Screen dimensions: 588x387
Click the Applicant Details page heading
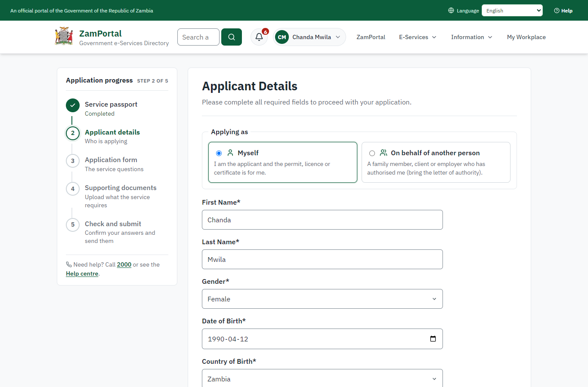250,86
